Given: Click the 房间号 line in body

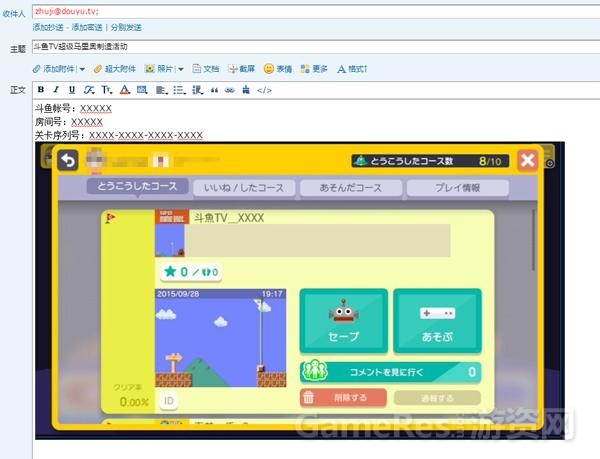Looking at the screenshot, I should click(x=69, y=122).
